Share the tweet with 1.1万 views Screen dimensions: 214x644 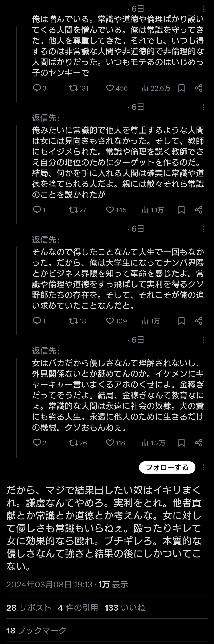click(199, 210)
